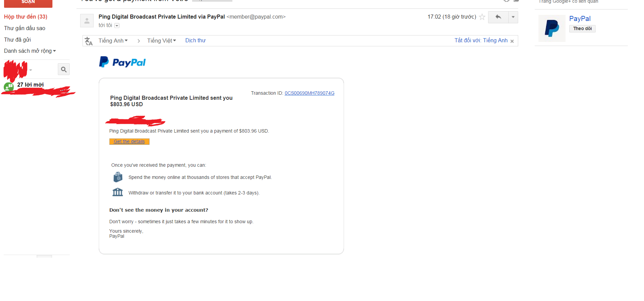
Task: Expand recipient details arrow next to 'tới tôi'
Action: tap(117, 26)
